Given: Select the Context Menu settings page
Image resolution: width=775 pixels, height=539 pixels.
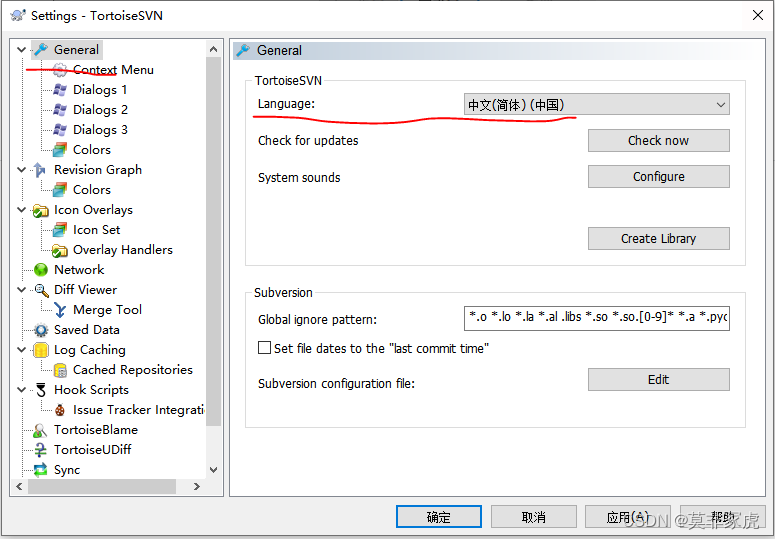Looking at the screenshot, I should coord(113,70).
